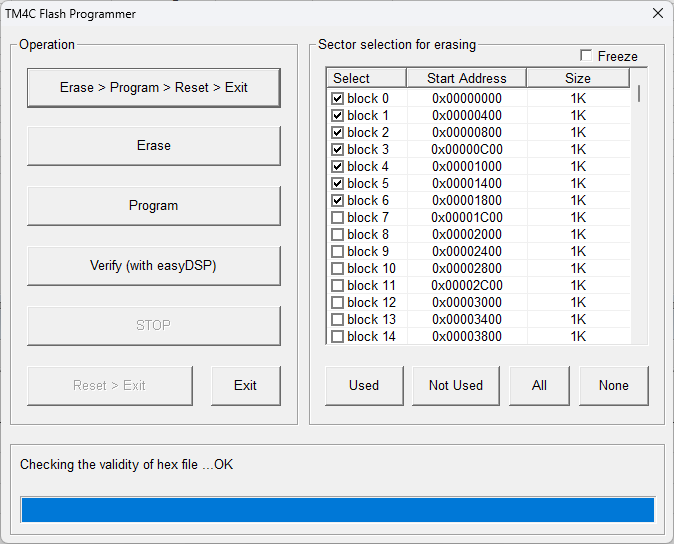674x544 pixels.
Task: Check the block 11 checkbox
Action: (x=337, y=286)
